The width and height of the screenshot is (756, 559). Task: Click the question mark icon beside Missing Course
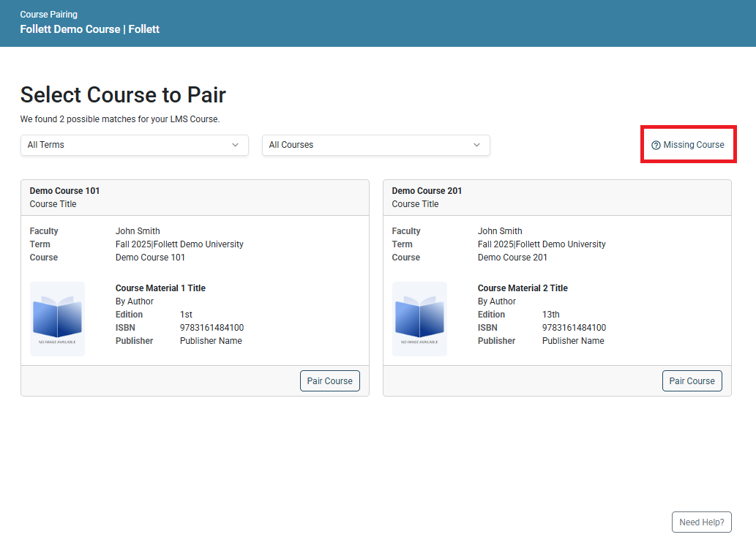pos(655,144)
